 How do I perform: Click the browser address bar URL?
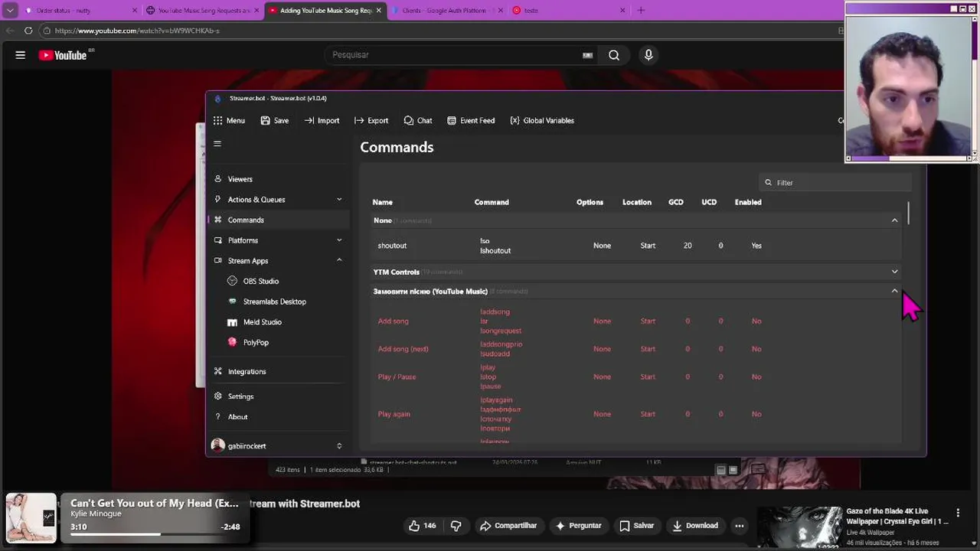137,31
